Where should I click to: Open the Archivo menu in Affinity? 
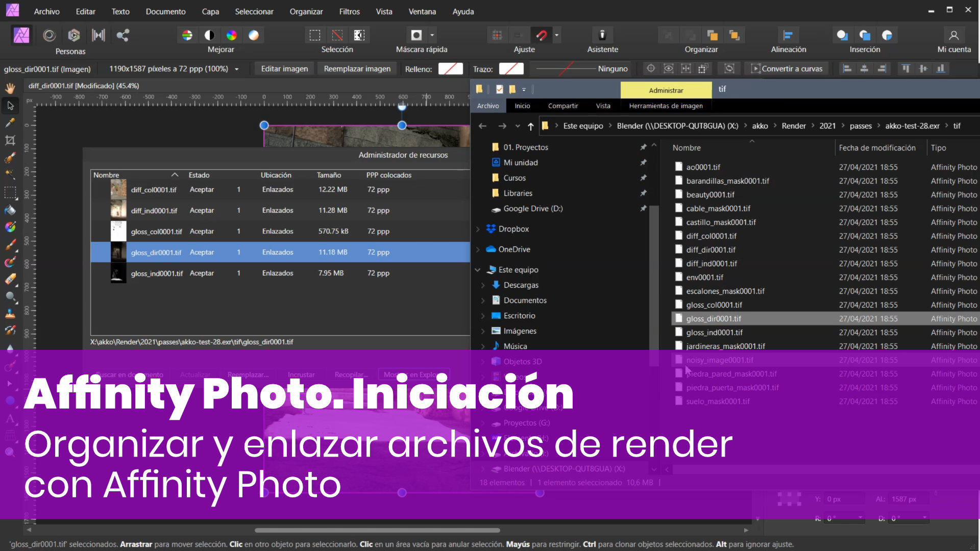(46, 11)
